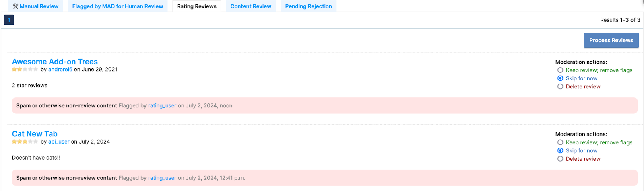This screenshot has width=644, height=191.
Task: Open rating_user link in first flag notice
Action: point(162,105)
